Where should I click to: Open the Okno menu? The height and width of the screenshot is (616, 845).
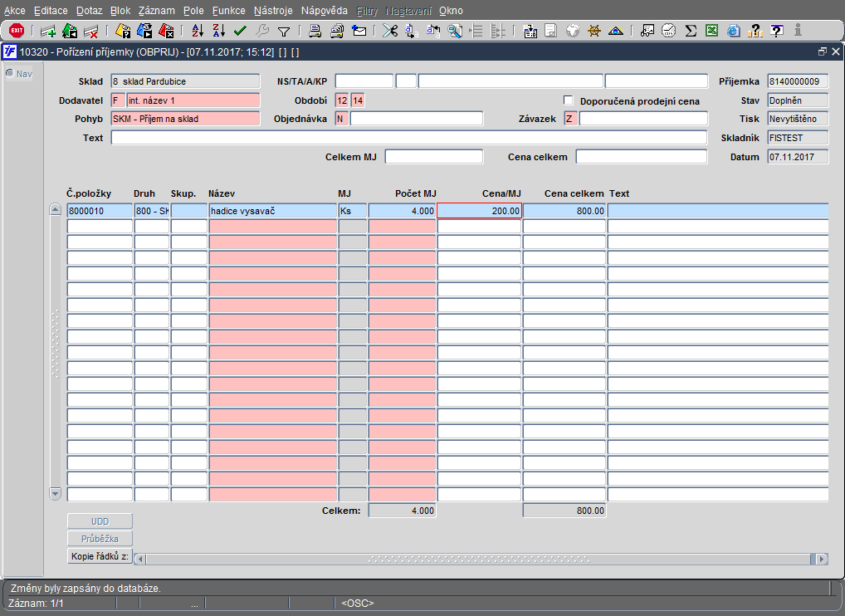(451, 10)
